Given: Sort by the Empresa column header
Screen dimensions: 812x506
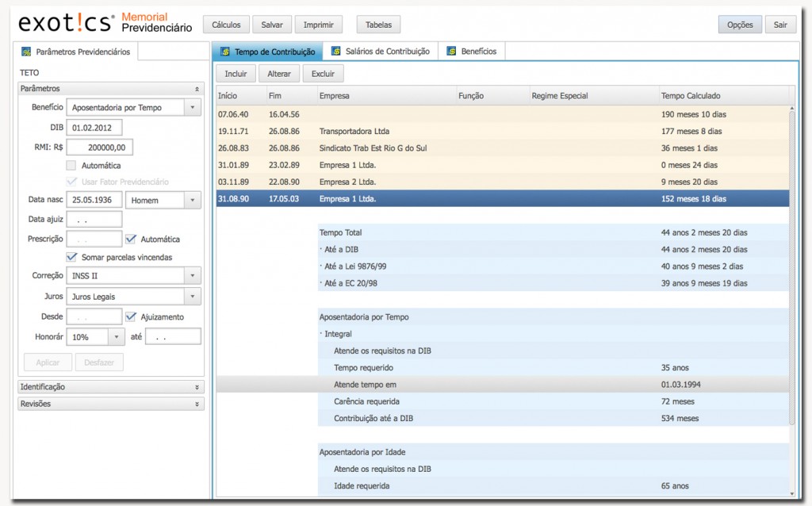Looking at the screenshot, I should 386,96.
